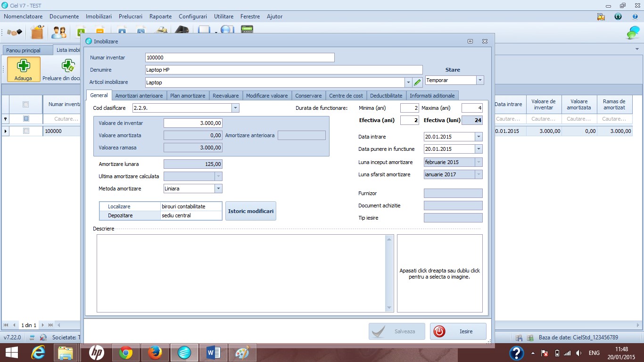Tick the checkbox for row 100000

coord(26,131)
